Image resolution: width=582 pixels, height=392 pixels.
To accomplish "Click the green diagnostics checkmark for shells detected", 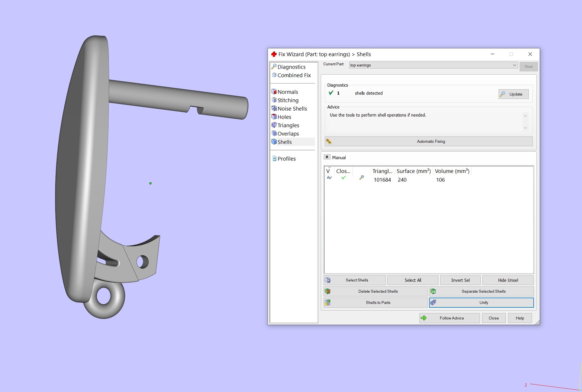I will pyautogui.click(x=331, y=93).
